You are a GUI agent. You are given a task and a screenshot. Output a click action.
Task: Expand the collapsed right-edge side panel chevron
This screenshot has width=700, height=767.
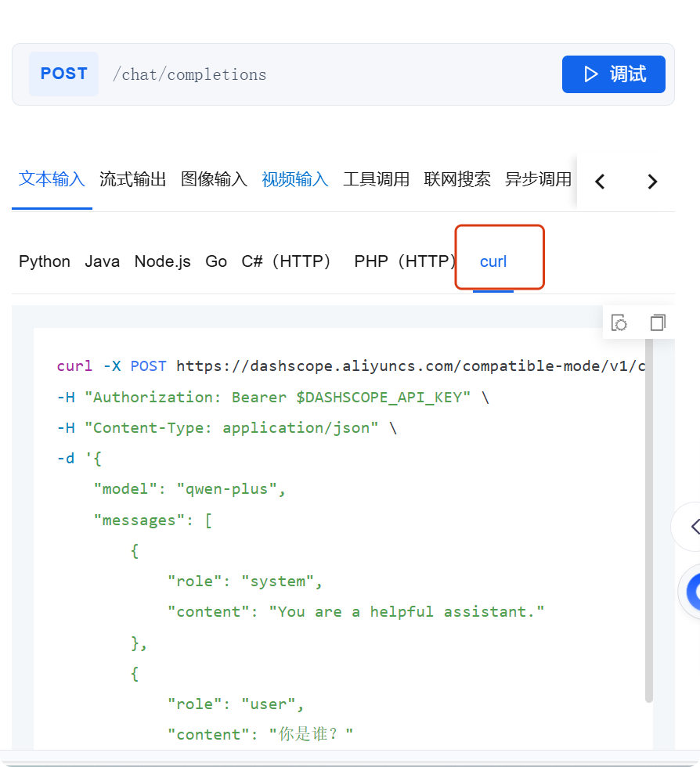pyautogui.click(x=694, y=526)
